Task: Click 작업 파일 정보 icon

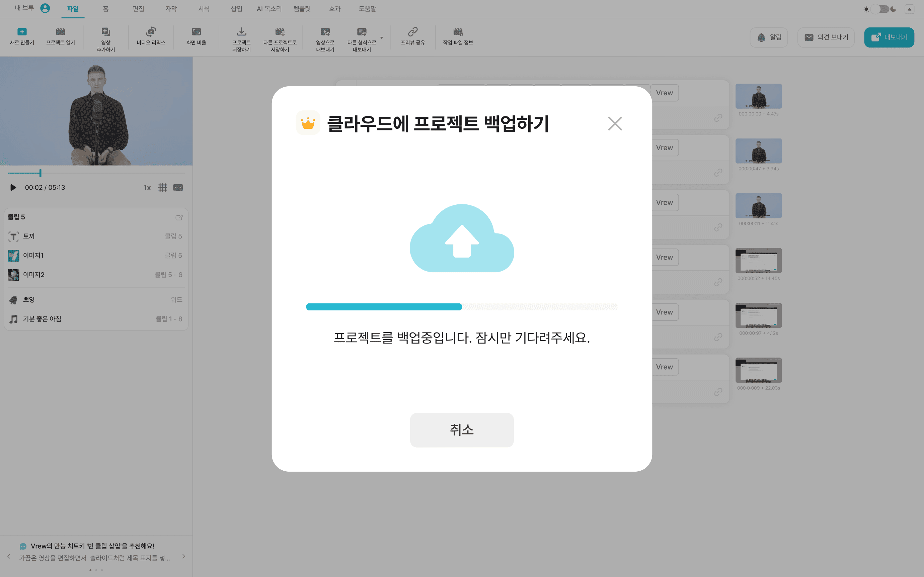Action: [458, 32]
